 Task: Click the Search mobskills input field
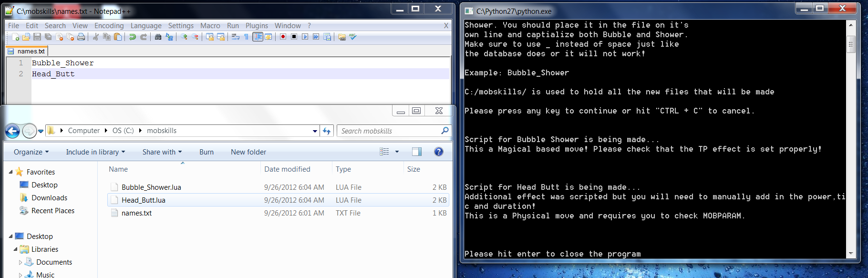coord(389,131)
